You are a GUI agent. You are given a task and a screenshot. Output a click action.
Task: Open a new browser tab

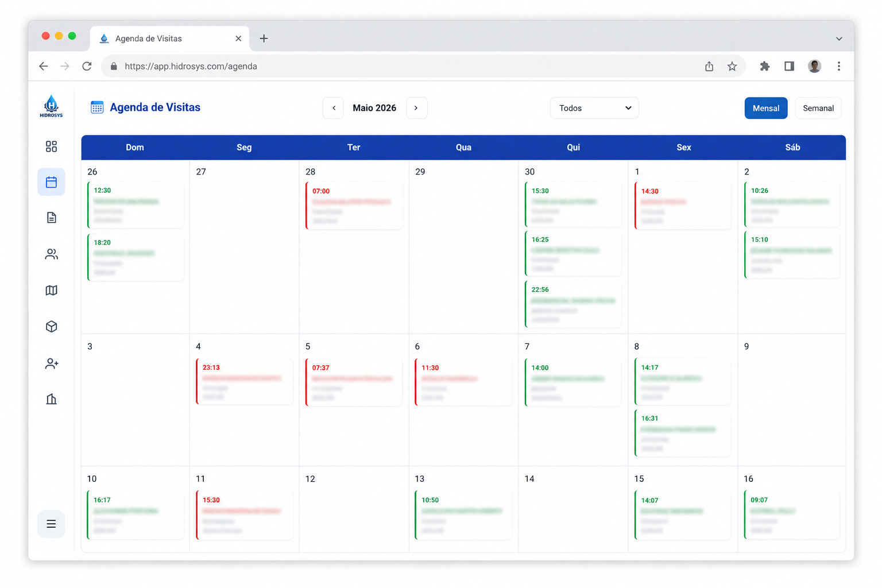264,38
